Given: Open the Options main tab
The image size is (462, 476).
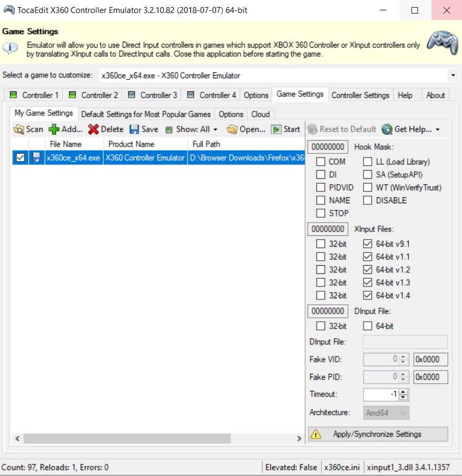Looking at the screenshot, I should pyautogui.click(x=256, y=95).
